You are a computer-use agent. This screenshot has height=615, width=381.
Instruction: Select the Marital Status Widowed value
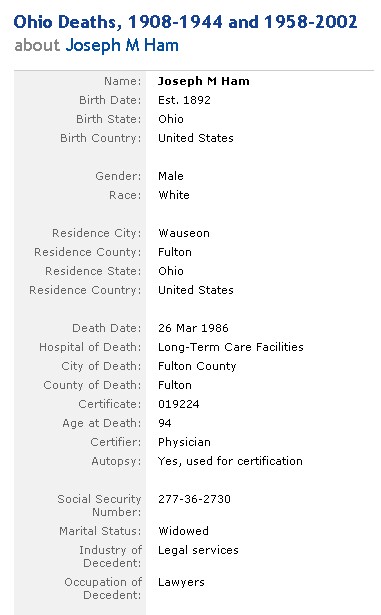183,531
